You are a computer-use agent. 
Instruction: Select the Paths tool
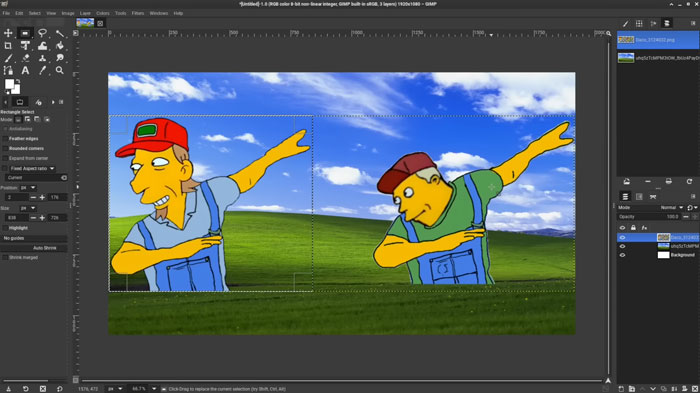tap(8, 71)
